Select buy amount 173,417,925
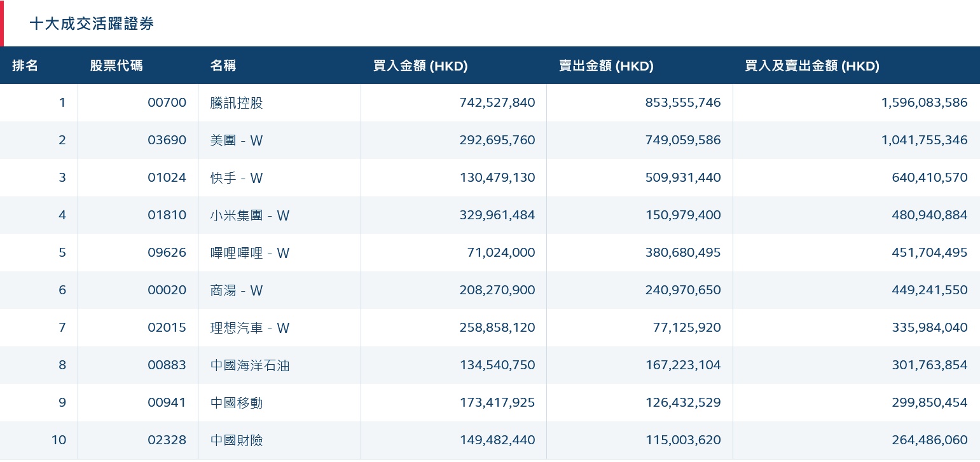Image resolution: width=980 pixels, height=462 pixels. click(x=497, y=403)
